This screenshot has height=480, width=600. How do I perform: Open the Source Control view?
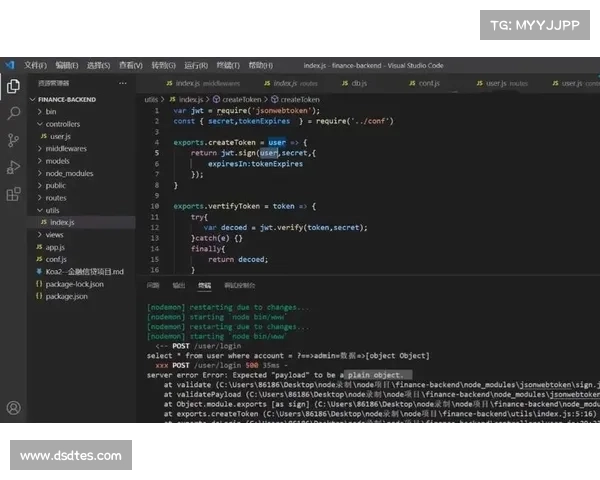[13, 140]
